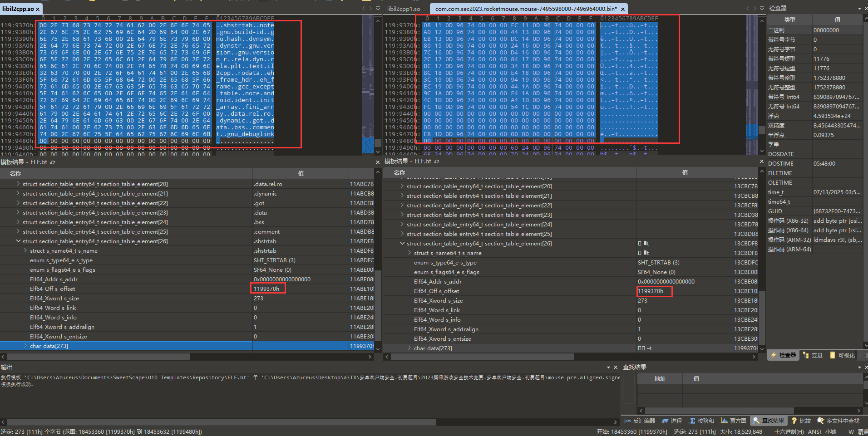Open Process panel tab
Viewport: 868px width, 436px height.
(x=672, y=421)
